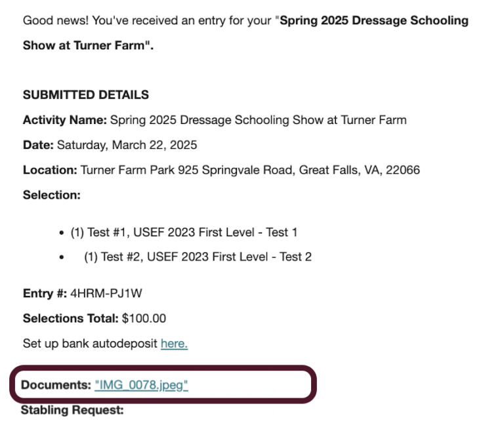Follow the "here." bank autodeposit link
The height and width of the screenshot is (431, 504).
174,344
